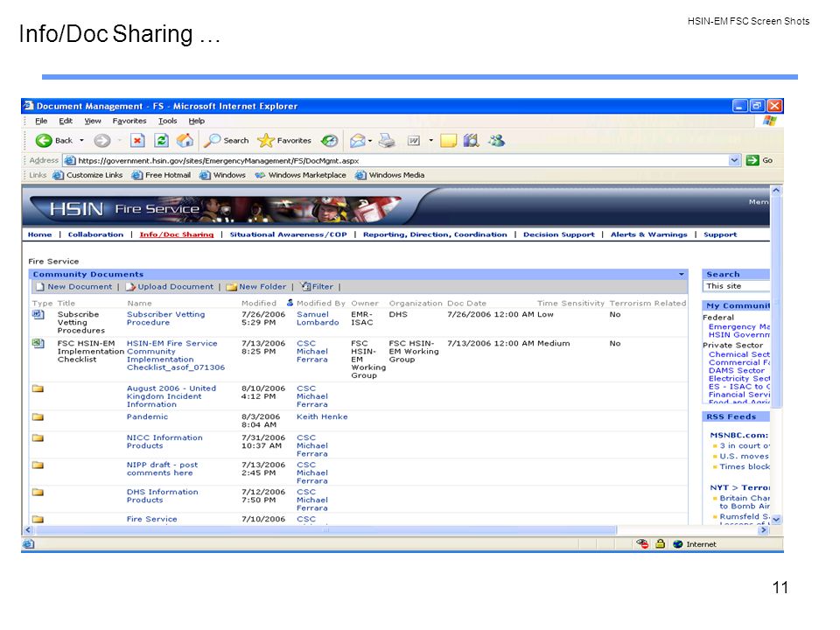
Task: Click New Document in Community Documents
Action: tap(74, 287)
